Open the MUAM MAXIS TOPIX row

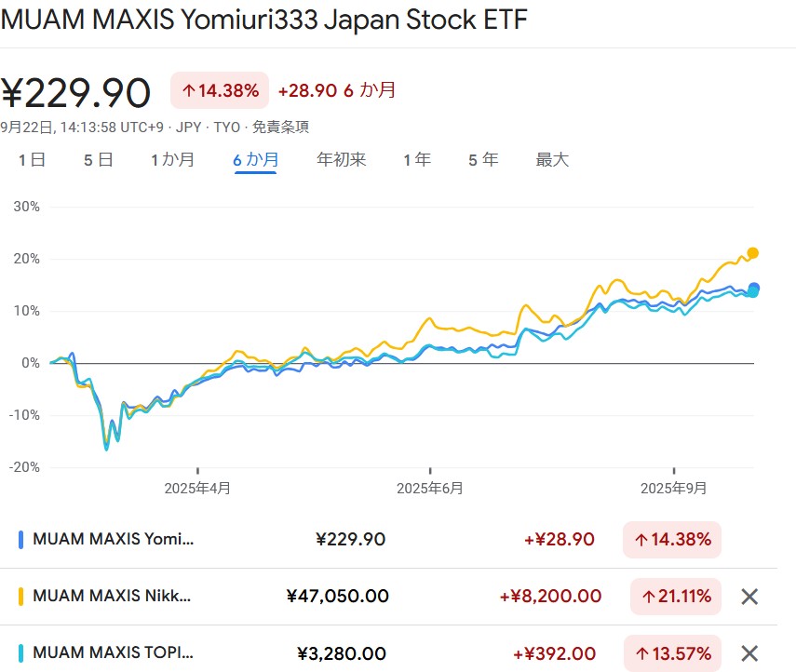pos(114,653)
